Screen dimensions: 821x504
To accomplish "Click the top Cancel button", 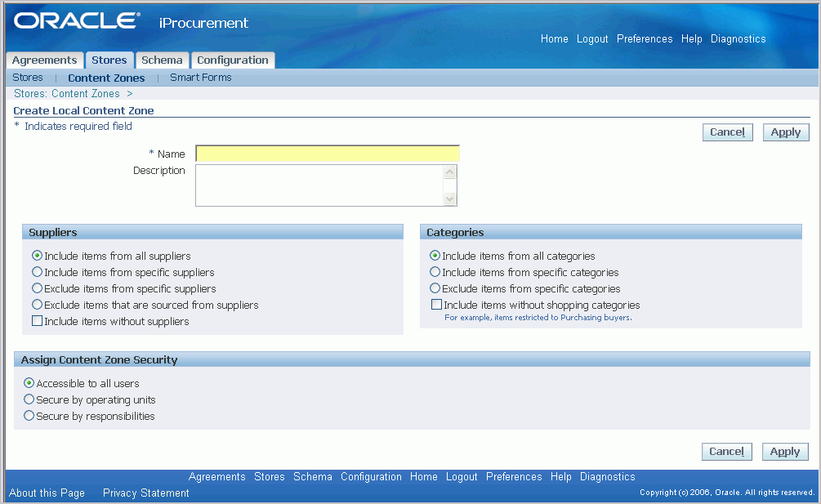I will [728, 132].
